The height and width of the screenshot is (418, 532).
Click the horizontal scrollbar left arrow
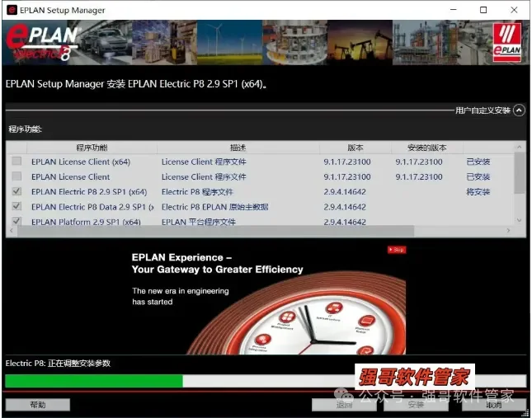(x=12, y=231)
